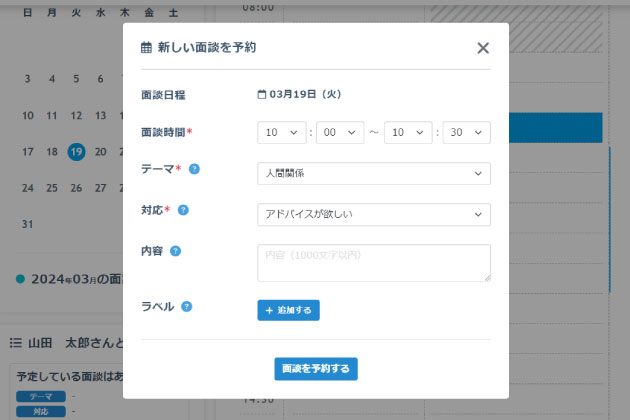The image size is (630, 420).
Task: Close the 新しい面談を予約 dialog
Action: pyautogui.click(x=483, y=48)
